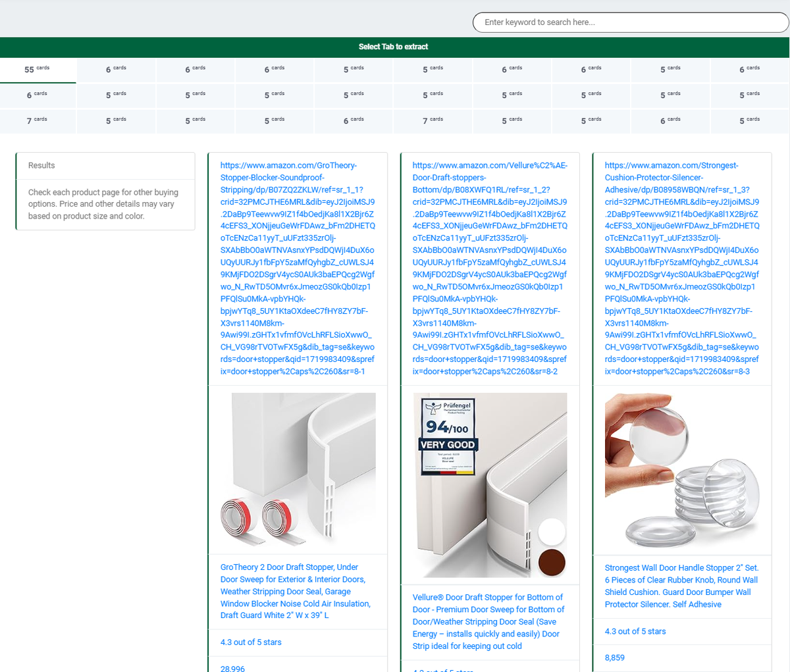Click the Results heading in the side panel
This screenshot has width=790, height=672.
click(41, 165)
